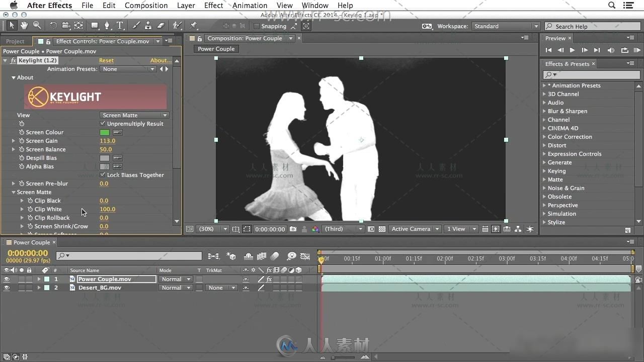Screen dimensions: 644x362
Task: Enable motion blur for timeline layers
Action: pyautogui.click(x=275, y=256)
